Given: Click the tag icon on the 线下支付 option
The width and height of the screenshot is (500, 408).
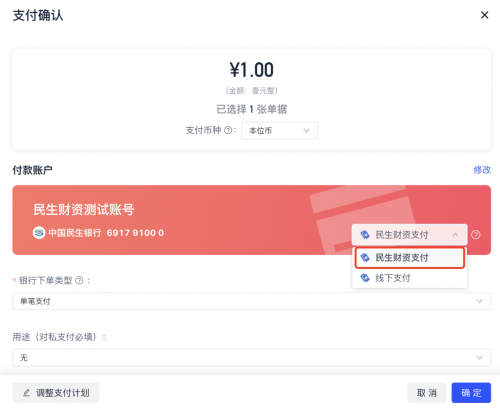Looking at the screenshot, I should (365, 278).
